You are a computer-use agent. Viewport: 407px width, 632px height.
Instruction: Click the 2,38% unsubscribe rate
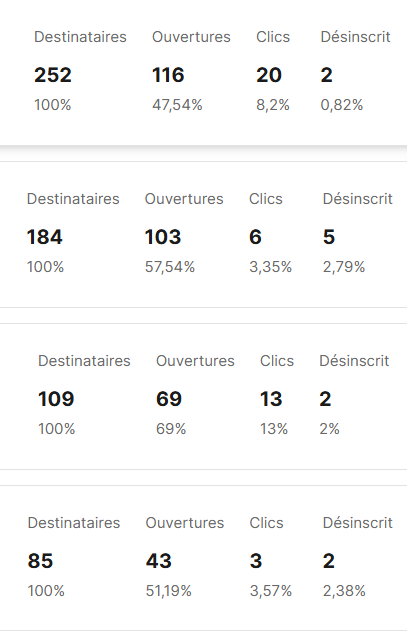coord(344,591)
